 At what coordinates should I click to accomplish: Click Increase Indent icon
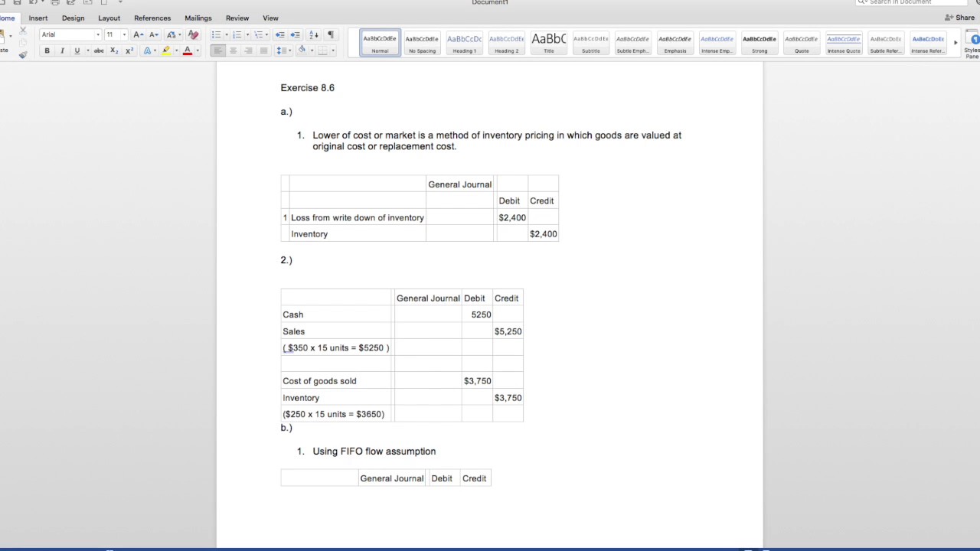pos(295,34)
